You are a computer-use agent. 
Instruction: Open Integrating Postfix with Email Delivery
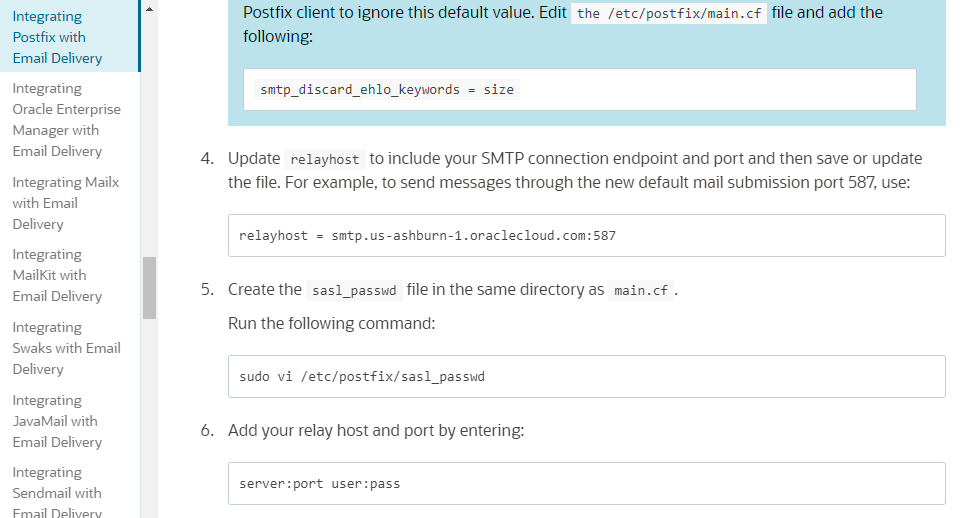pyautogui.click(x=57, y=37)
